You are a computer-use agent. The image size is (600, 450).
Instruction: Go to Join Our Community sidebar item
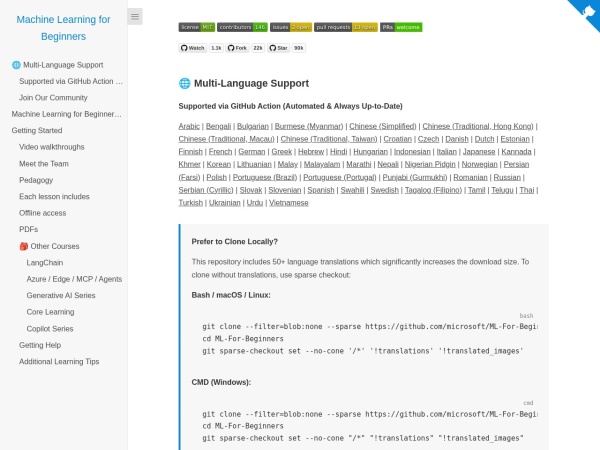pos(53,98)
